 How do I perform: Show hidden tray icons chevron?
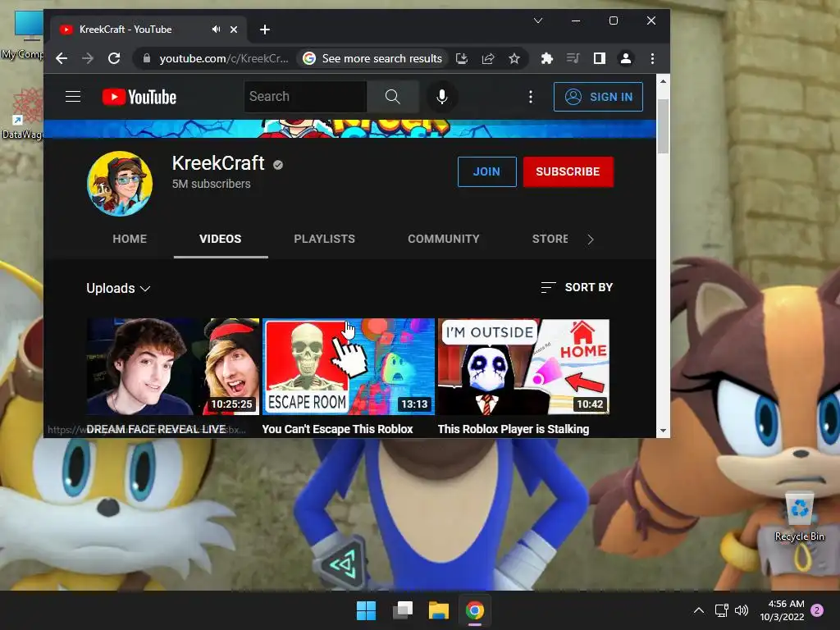tap(699, 610)
